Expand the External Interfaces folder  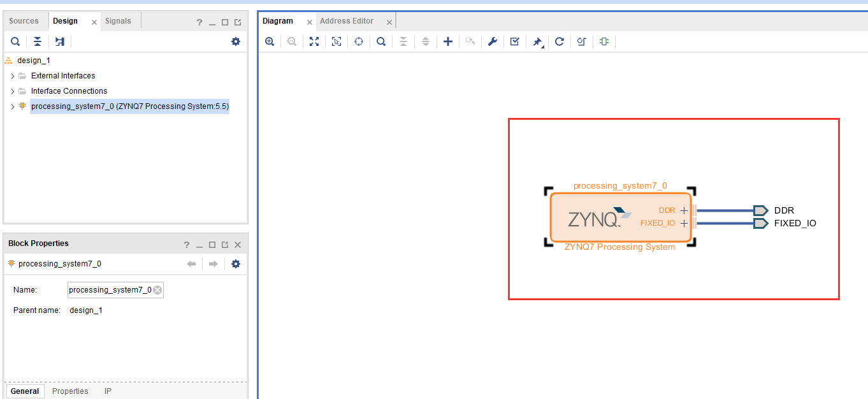click(x=13, y=76)
